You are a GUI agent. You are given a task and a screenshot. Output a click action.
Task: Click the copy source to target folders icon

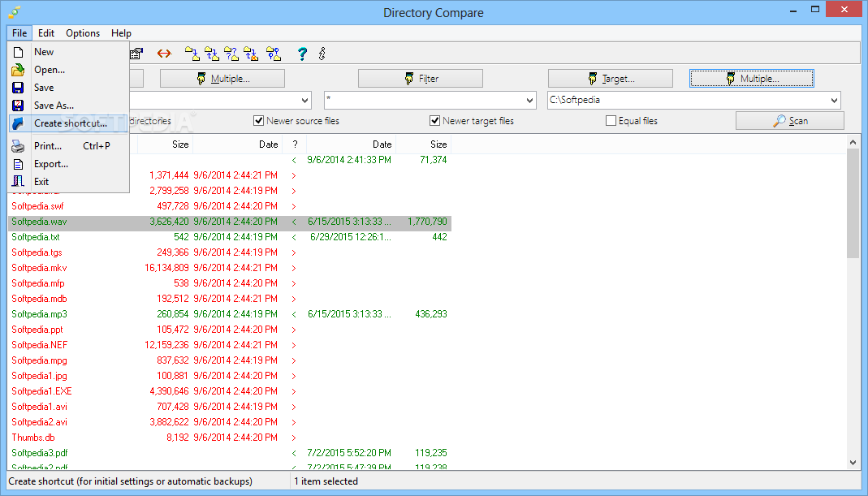192,54
